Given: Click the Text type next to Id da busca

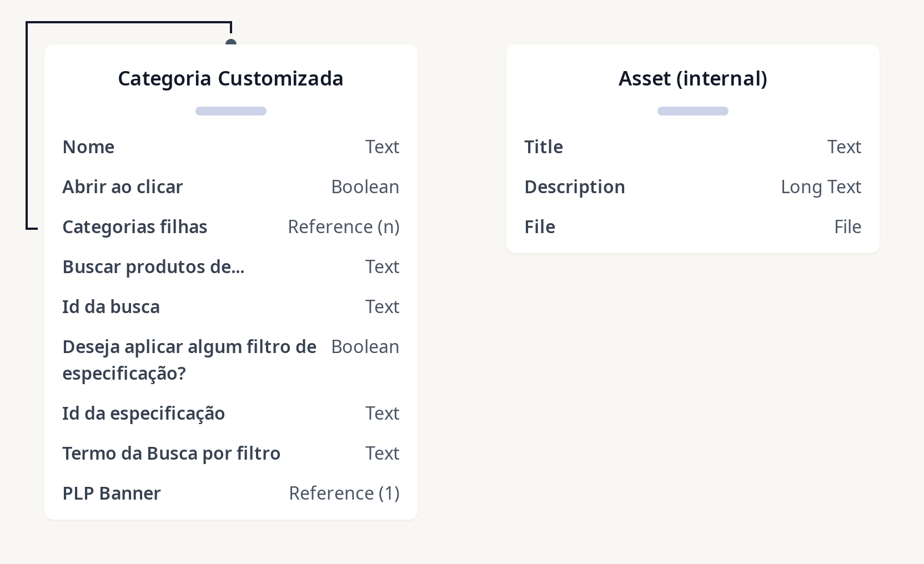Looking at the screenshot, I should coord(383,307).
